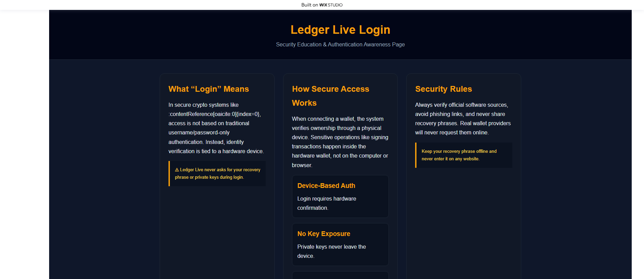Screen dimensions: 644x279
Task: Select the note 'Ledger Live never asks for your recovery phrase'
Action: pyautogui.click(x=218, y=174)
